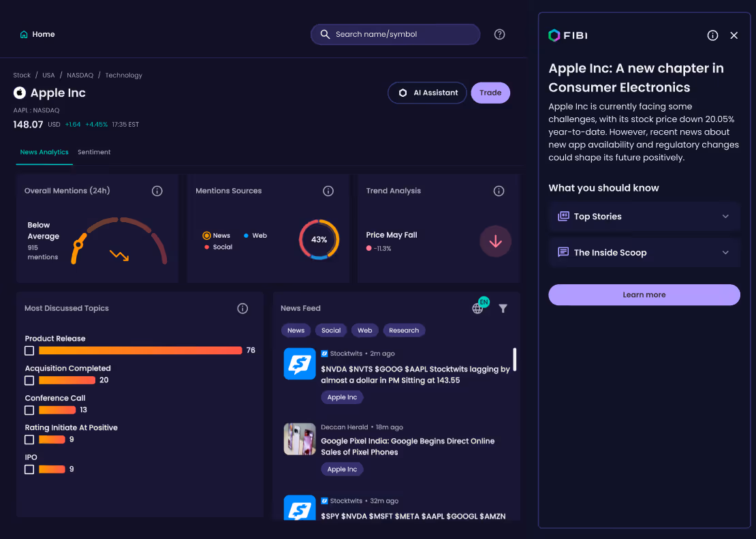Click the USA breadcrumb link

click(x=48, y=75)
